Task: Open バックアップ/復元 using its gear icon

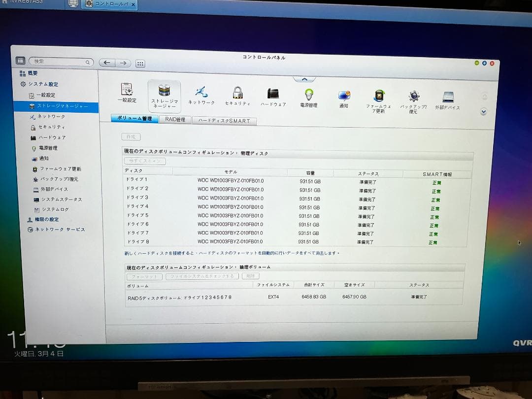Action: (x=414, y=95)
